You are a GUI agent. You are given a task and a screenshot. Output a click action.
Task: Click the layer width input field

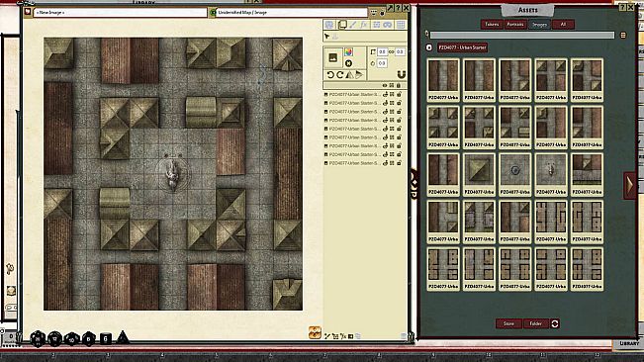(x=383, y=52)
